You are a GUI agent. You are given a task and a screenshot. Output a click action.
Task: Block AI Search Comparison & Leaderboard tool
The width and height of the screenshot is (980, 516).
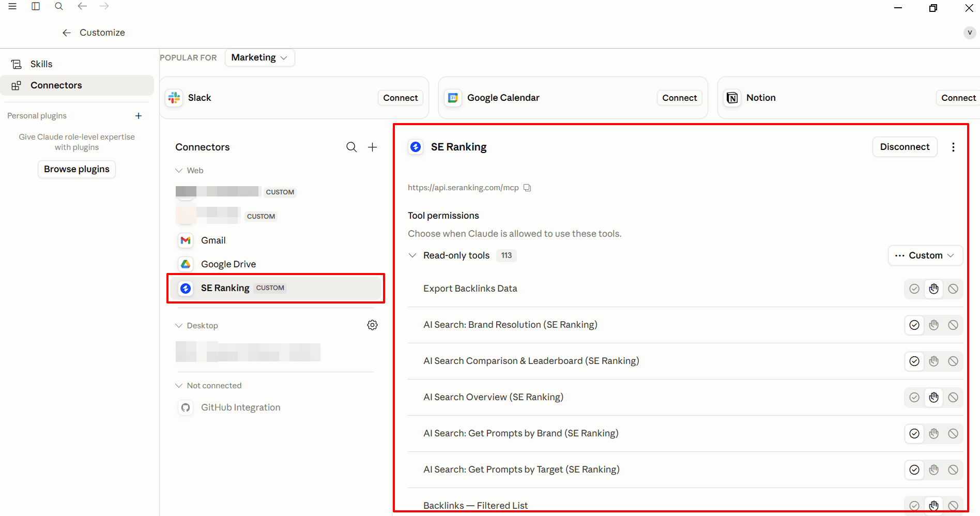[x=953, y=361]
